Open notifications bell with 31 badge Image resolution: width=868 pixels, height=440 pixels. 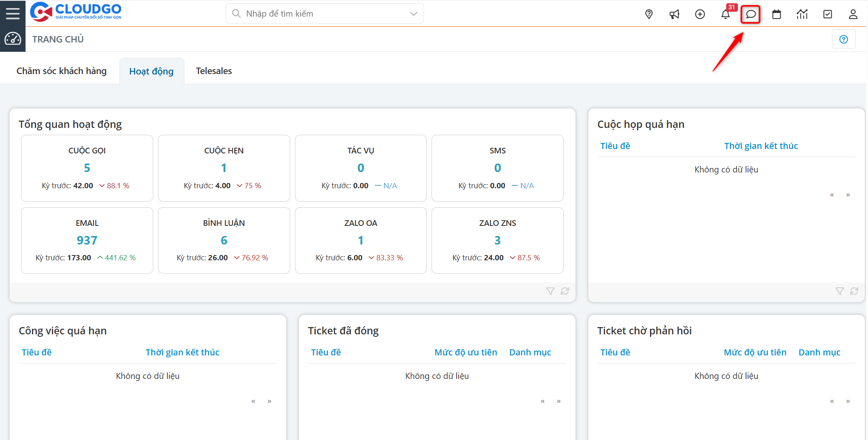(725, 14)
